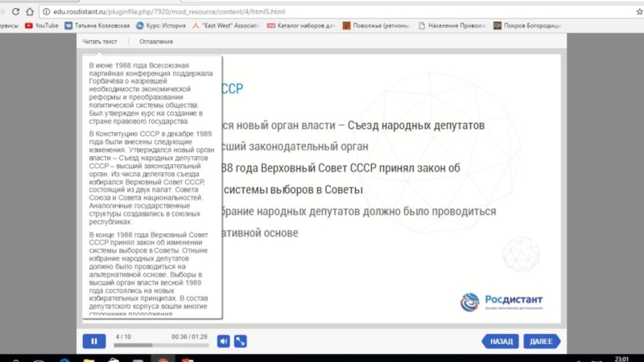
Task: Open the Читать текст tab
Action: point(100,41)
